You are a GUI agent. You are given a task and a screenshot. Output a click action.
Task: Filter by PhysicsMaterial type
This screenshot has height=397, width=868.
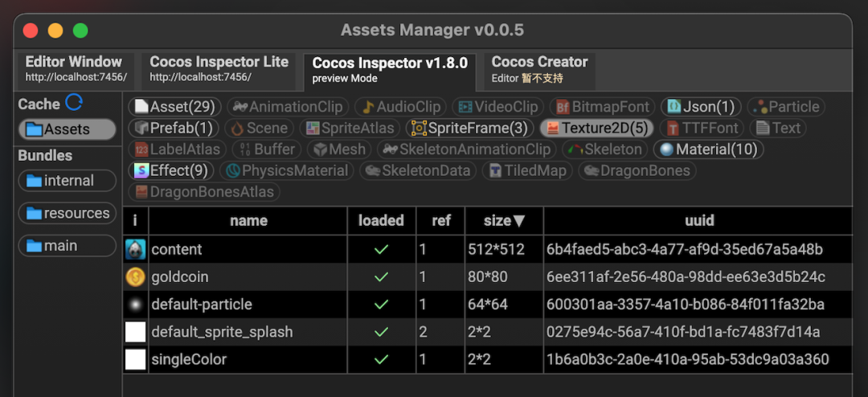(287, 170)
